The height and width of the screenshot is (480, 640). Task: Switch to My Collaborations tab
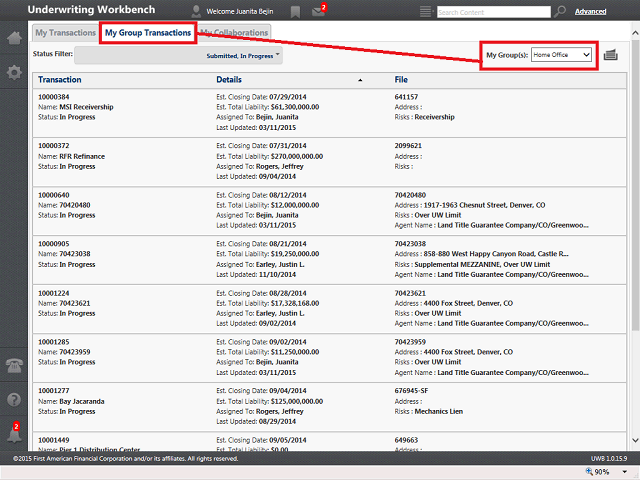234,33
